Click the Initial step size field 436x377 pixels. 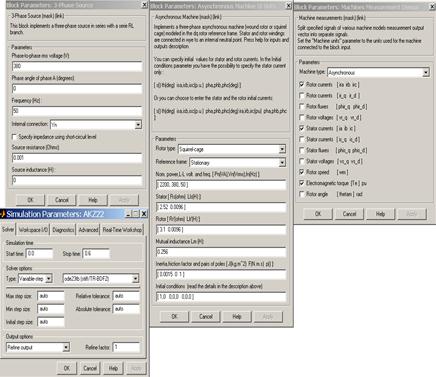[x=51, y=322]
